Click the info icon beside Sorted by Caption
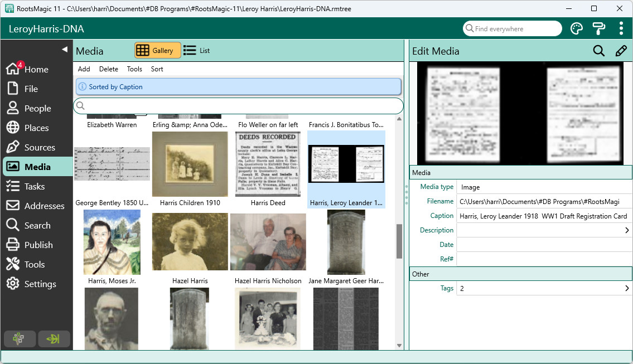Image resolution: width=633 pixels, height=364 pixels. pyautogui.click(x=83, y=87)
